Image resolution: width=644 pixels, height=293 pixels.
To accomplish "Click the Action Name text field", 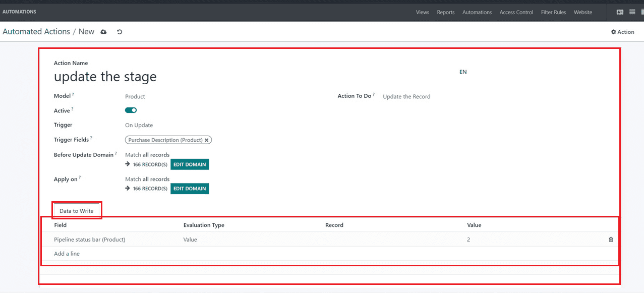I will point(105,77).
